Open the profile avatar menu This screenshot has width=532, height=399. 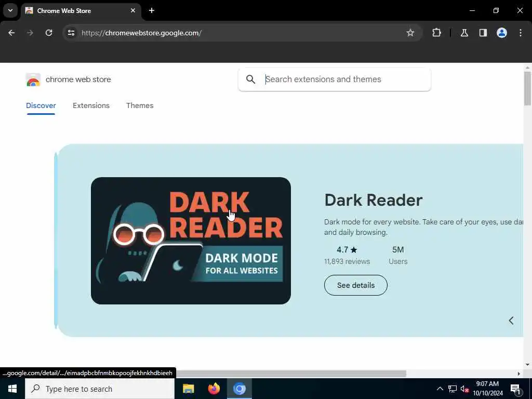click(x=502, y=33)
